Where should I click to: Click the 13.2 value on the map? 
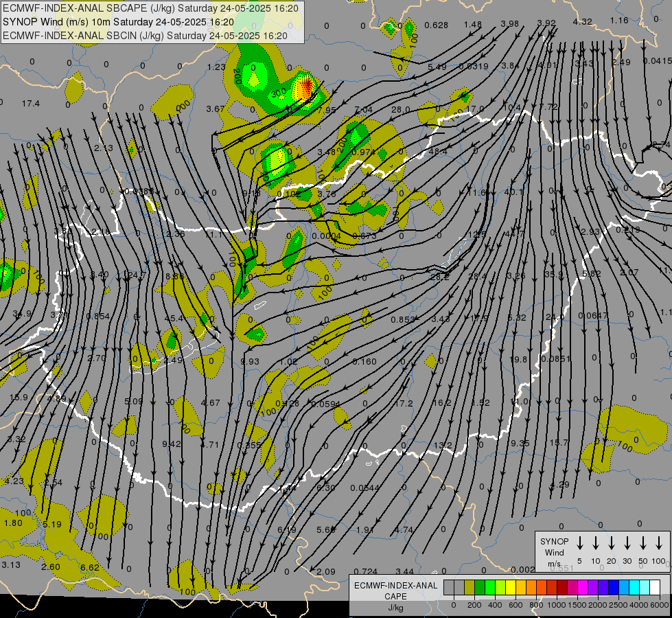tap(443, 445)
